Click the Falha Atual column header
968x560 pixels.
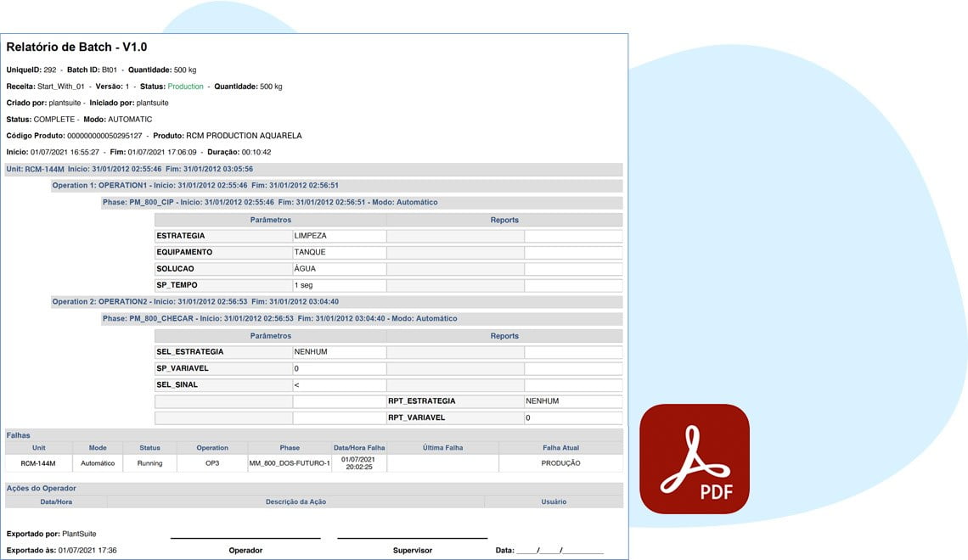pyautogui.click(x=560, y=448)
